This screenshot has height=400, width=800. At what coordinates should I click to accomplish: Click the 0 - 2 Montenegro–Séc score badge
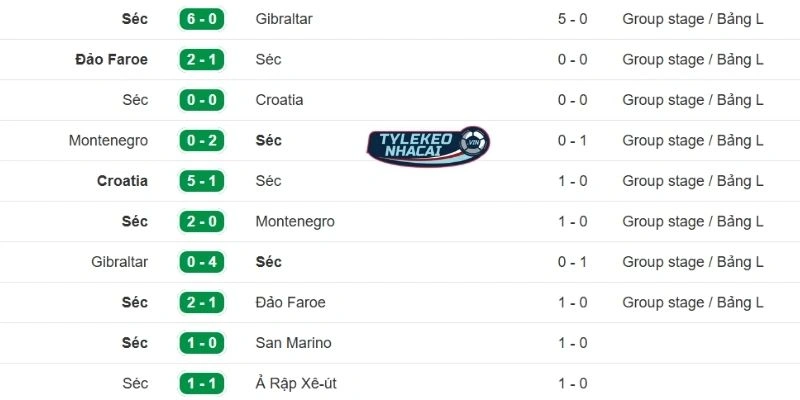201,141
